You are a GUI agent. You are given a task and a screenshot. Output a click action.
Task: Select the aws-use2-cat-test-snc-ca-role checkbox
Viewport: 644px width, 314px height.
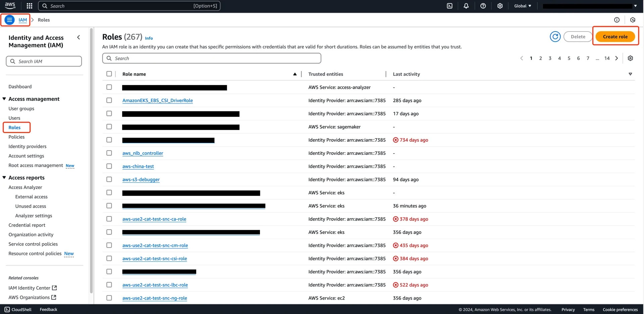[109, 219]
